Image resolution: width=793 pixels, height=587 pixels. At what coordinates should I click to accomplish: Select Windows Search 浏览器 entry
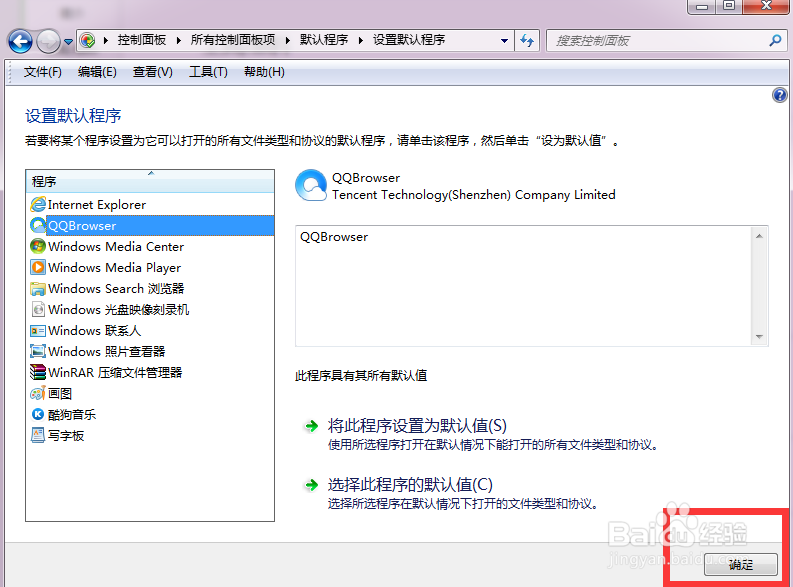point(150,289)
